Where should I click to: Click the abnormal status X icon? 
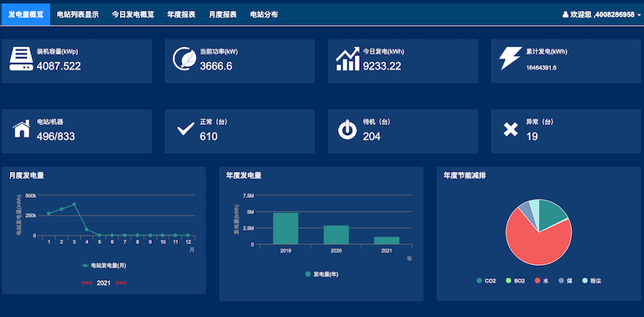pos(511,129)
